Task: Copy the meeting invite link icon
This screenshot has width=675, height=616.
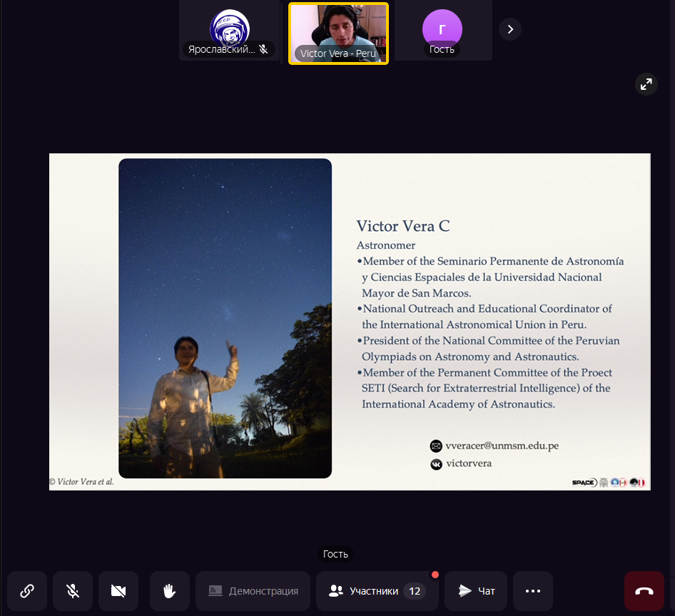Action: click(x=27, y=591)
